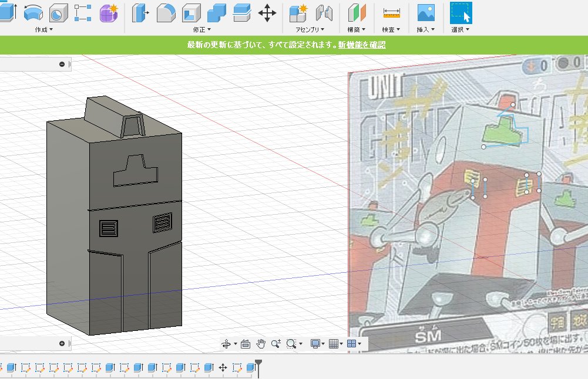The width and height of the screenshot is (588, 379).
Task: Choose the Shell tool
Action: point(191,13)
